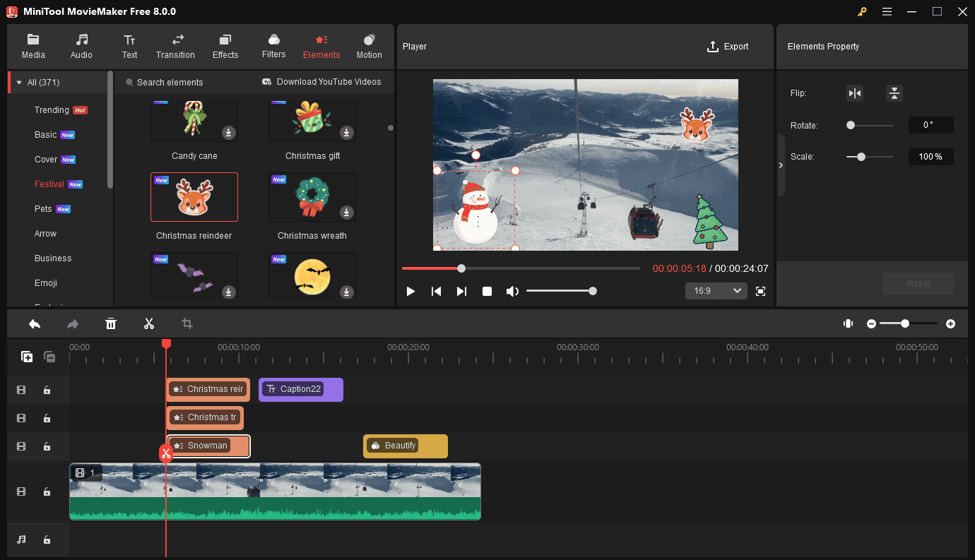Mute the player volume
975x560 pixels.
pyautogui.click(x=512, y=291)
